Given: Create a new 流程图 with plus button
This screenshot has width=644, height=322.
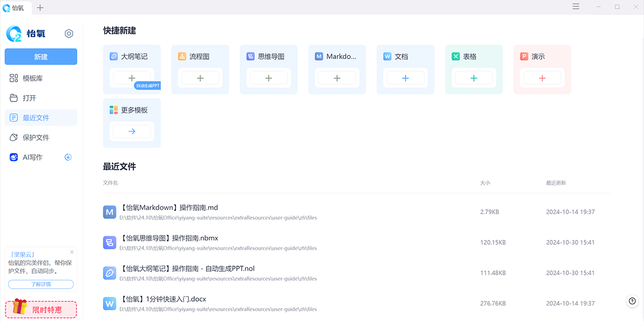Looking at the screenshot, I should pos(200,78).
